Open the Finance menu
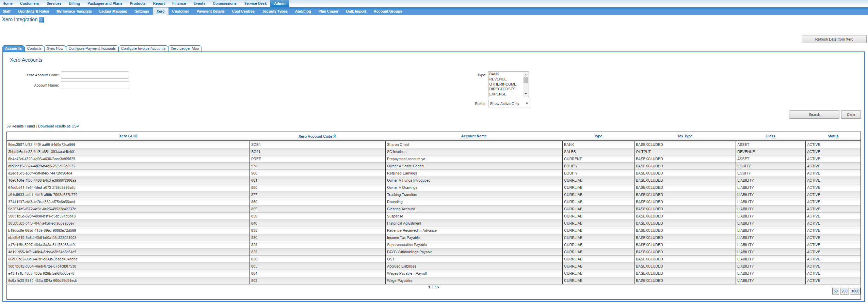 [x=179, y=3]
